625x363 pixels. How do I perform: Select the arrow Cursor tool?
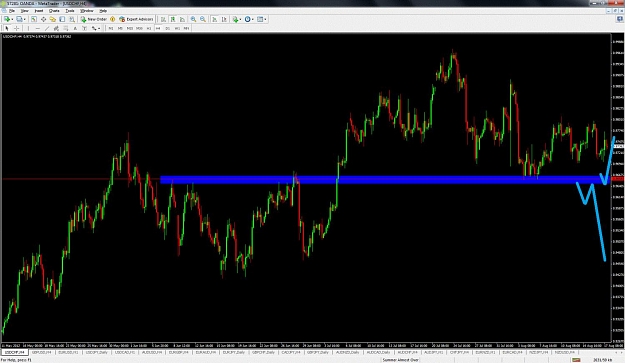7,28
